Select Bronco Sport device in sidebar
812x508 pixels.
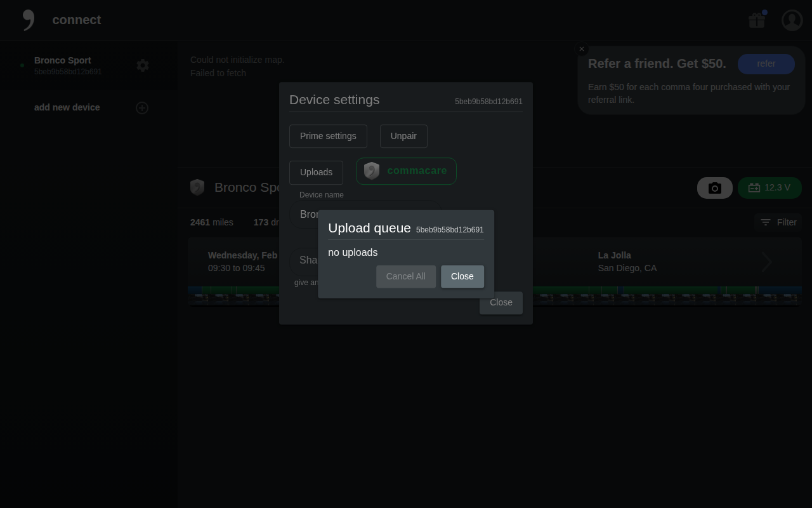89,65
